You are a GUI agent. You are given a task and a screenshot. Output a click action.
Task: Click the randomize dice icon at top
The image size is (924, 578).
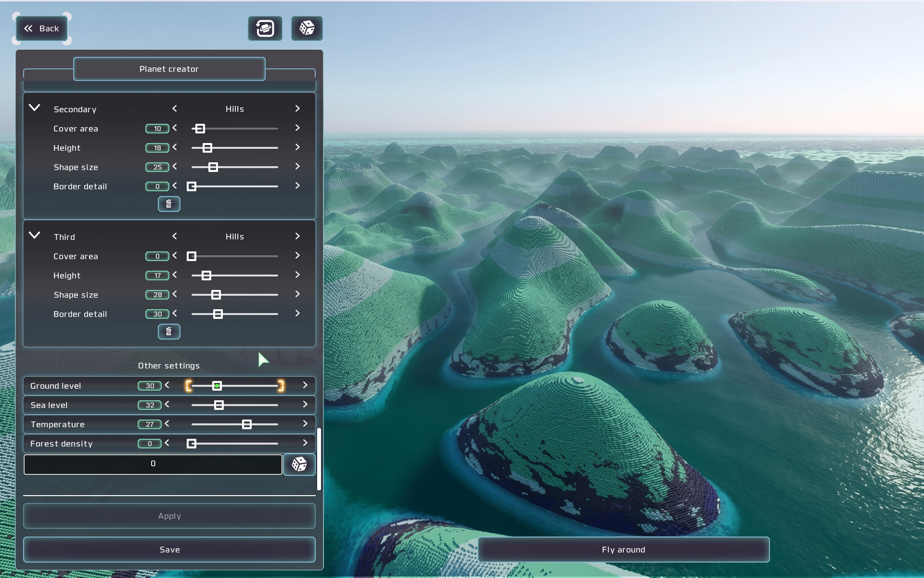pyautogui.click(x=307, y=28)
